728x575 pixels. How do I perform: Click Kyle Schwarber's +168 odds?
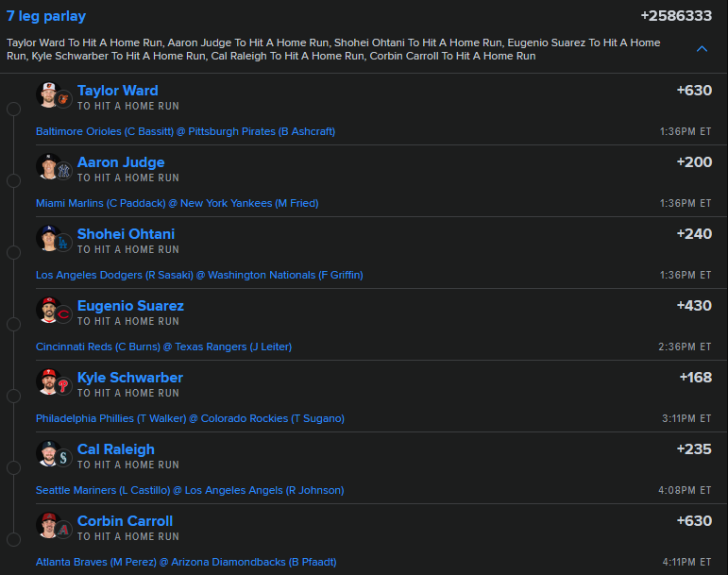click(x=696, y=378)
